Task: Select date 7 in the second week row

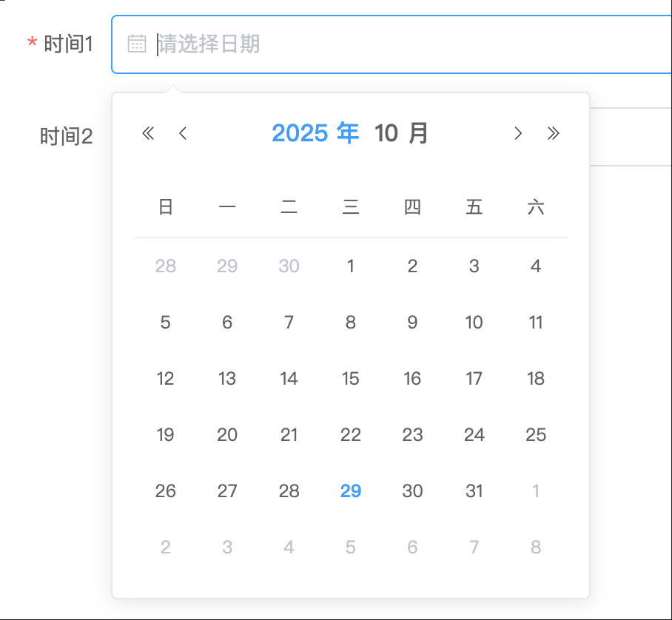Action: 289,323
